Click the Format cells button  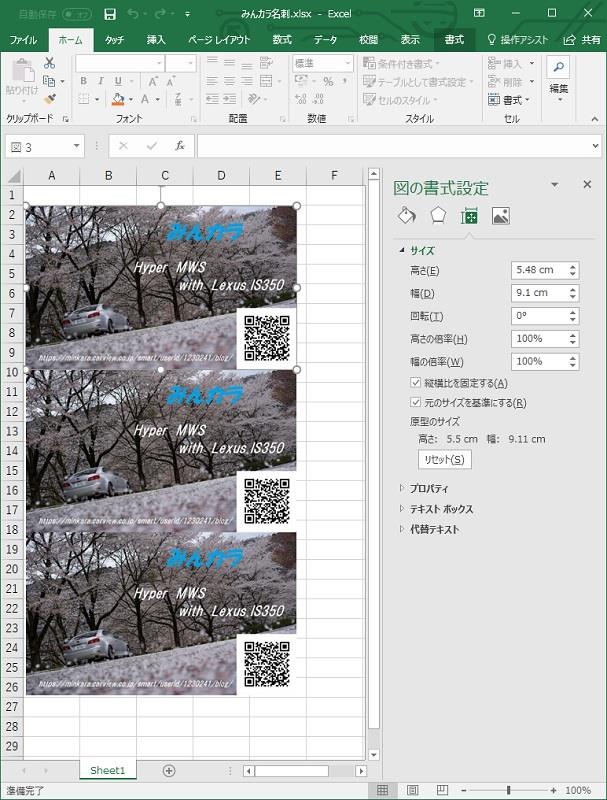pyautogui.click(x=510, y=100)
